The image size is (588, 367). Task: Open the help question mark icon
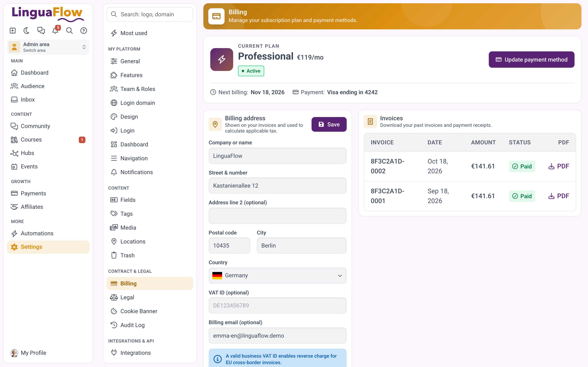84,31
